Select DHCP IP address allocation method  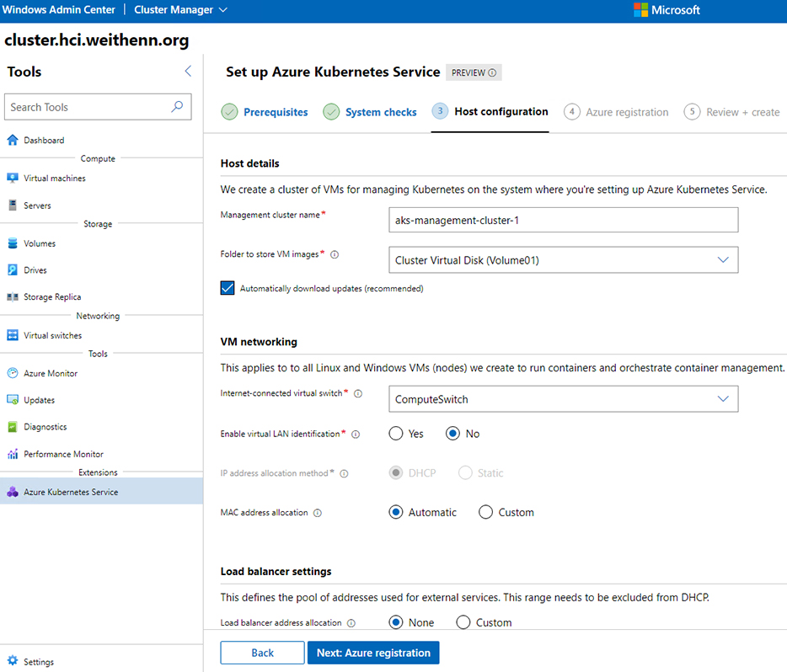(396, 473)
